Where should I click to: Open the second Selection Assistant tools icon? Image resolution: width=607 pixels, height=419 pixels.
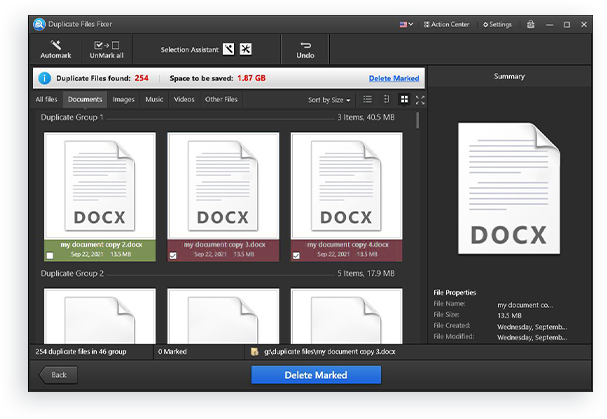[x=245, y=49]
